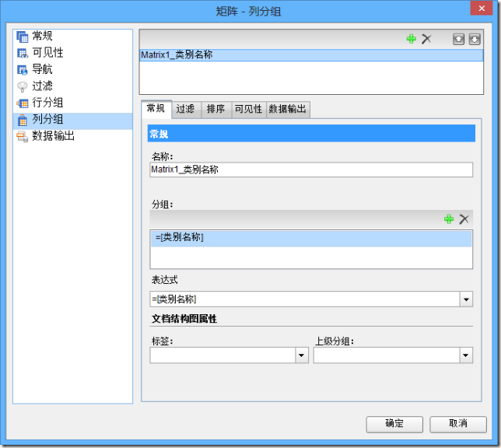Click the 列分组 sidebar icon
Screen dimensions: 501x448
pos(23,120)
